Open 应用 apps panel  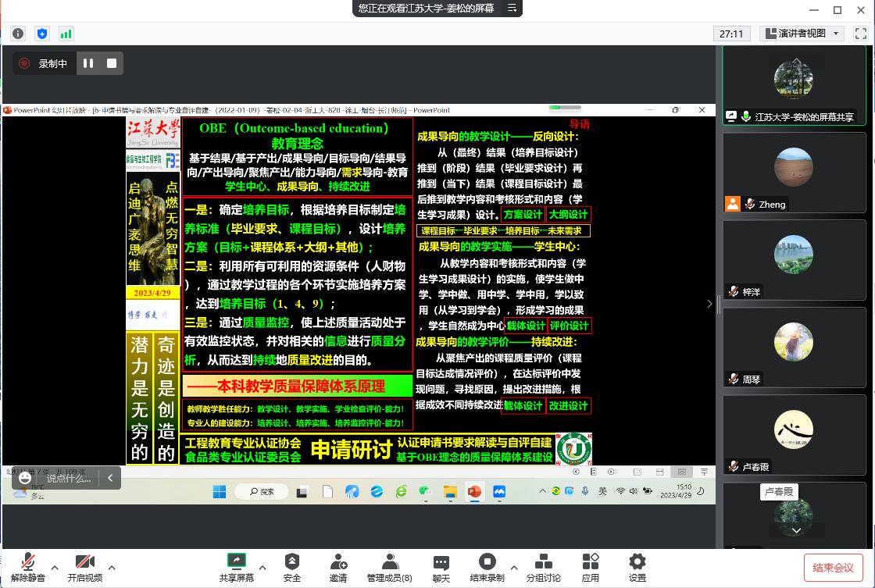591,568
